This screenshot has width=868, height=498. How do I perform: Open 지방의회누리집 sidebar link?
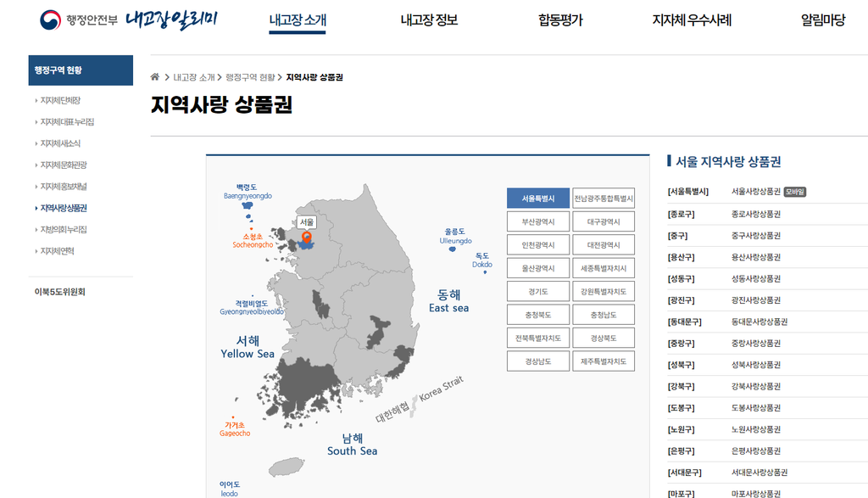click(64, 229)
